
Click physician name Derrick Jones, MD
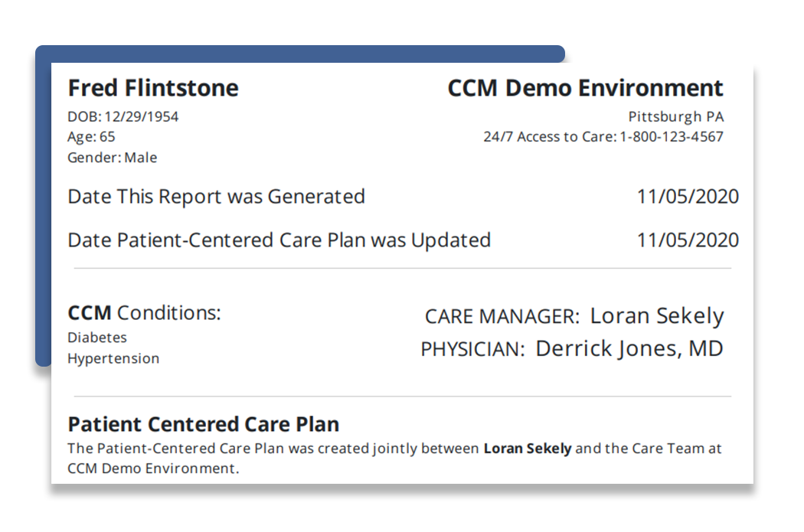629,348
